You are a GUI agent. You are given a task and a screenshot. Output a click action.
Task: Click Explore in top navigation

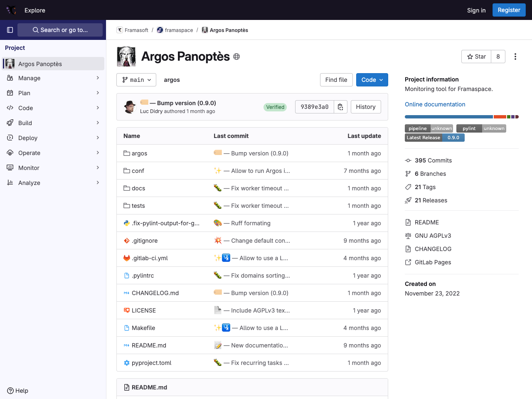tap(35, 10)
